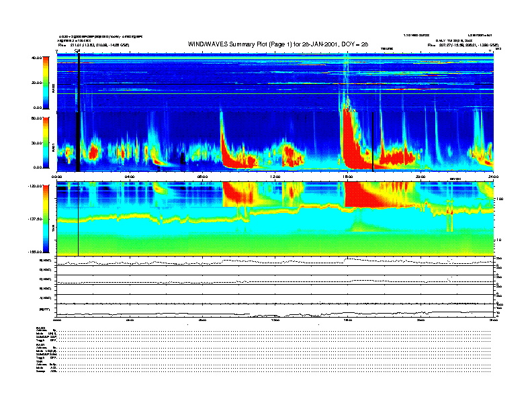Click the Cal marker label above RAD2

click(77, 50)
